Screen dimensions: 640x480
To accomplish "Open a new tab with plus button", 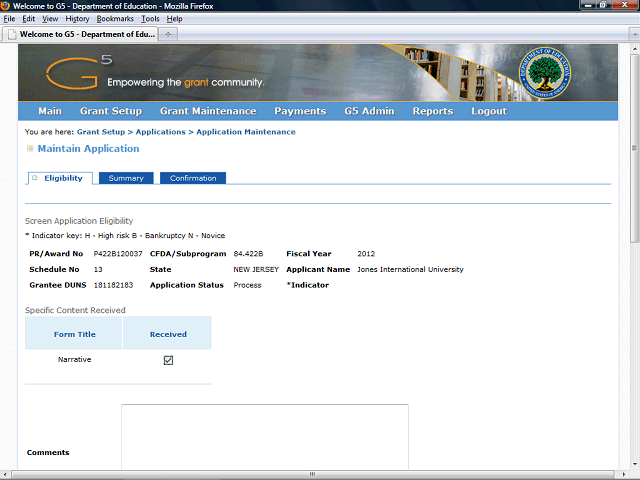I will point(168,34).
